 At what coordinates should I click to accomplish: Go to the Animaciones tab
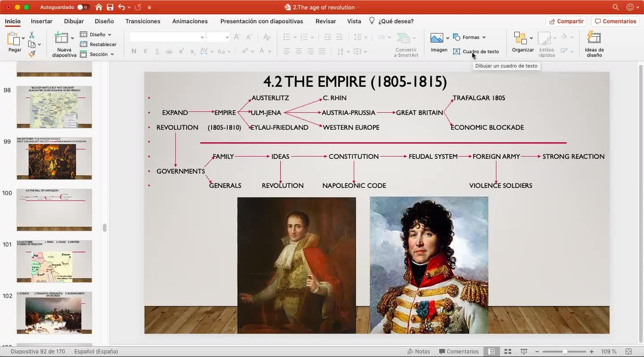[x=190, y=21]
